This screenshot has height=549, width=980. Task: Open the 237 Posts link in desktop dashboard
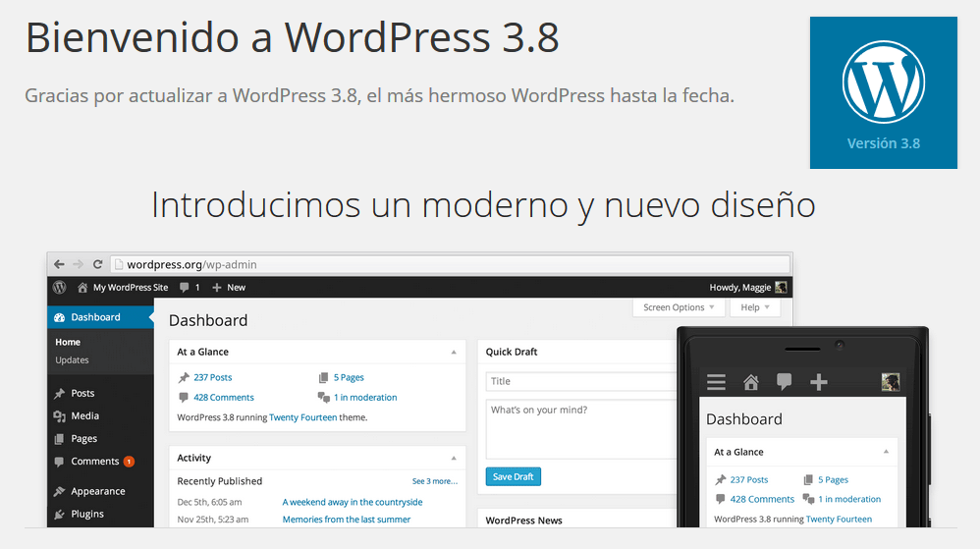[x=212, y=378]
